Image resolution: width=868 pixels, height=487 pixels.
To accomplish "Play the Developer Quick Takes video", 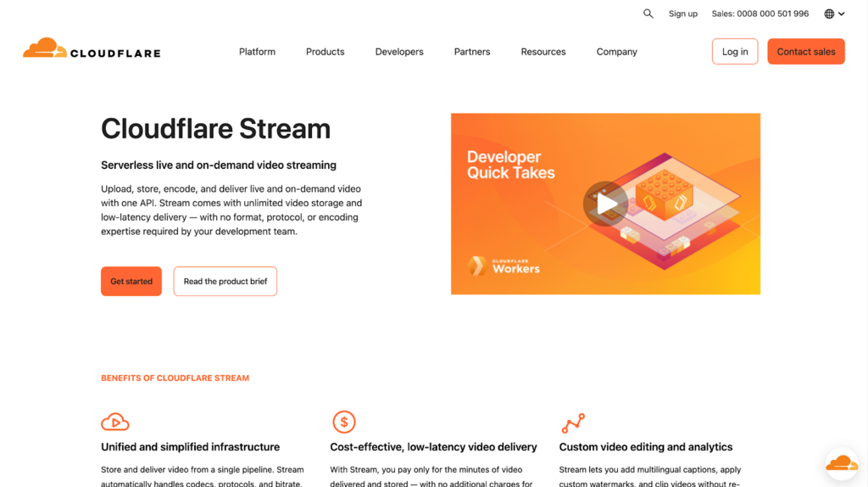I will (605, 204).
